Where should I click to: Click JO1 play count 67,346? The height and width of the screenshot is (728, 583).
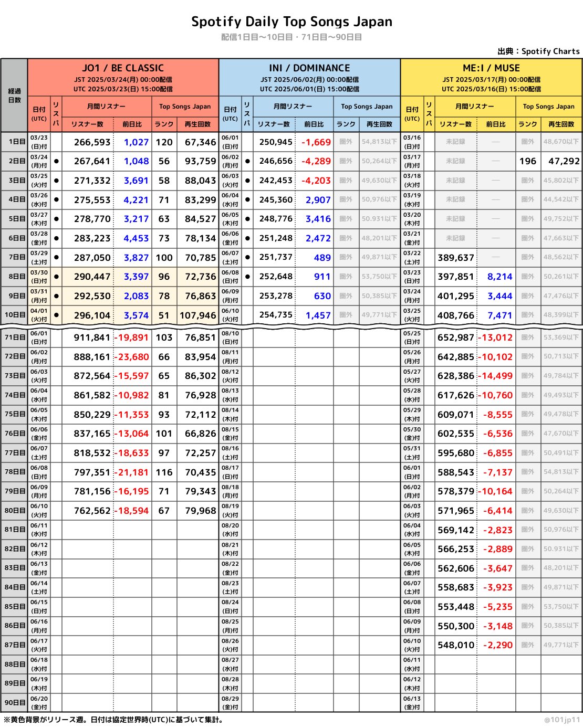[x=200, y=142]
